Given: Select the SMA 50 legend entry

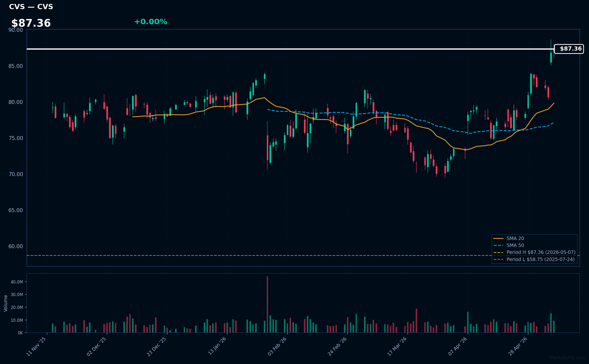Looking at the screenshot, I should (x=509, y=245).
